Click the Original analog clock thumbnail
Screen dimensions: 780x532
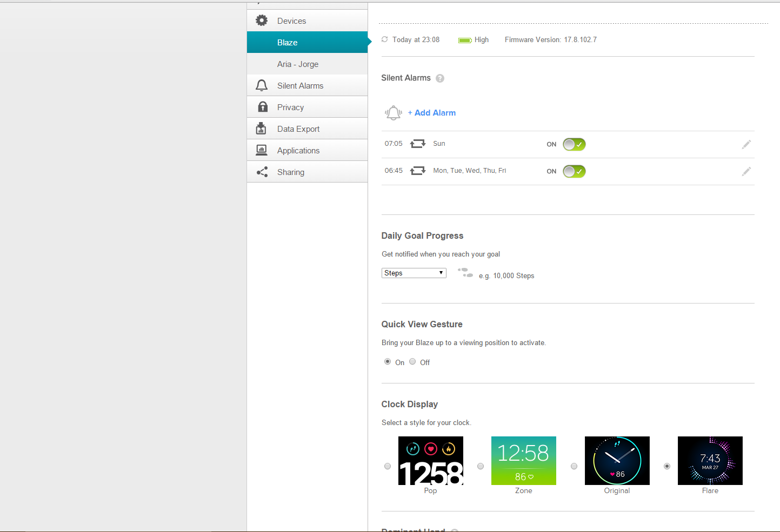coord(617,461)
